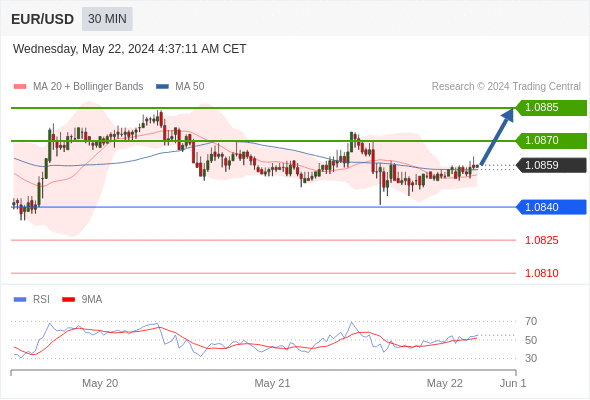Toggle MA 20 + Bollinger Bands legend swatch

pos(20,87)
